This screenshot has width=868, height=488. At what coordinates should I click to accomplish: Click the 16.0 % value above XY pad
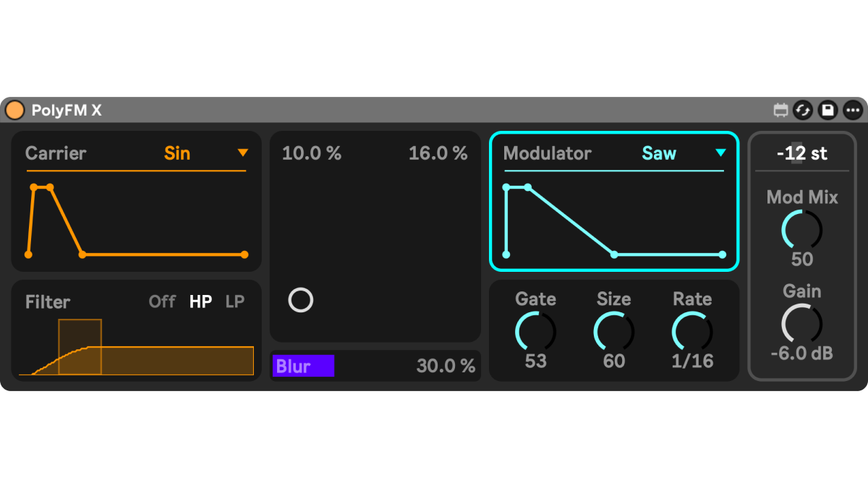coord(438,153)
